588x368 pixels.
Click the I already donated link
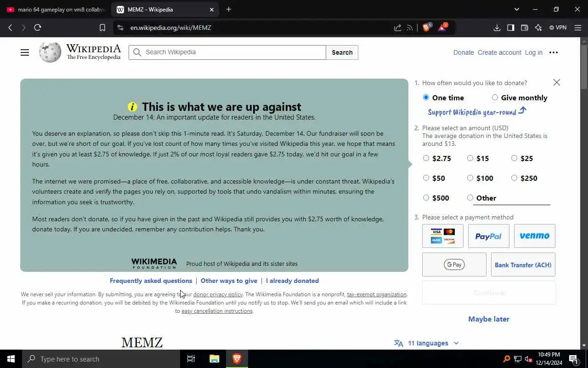coord(292,281)
